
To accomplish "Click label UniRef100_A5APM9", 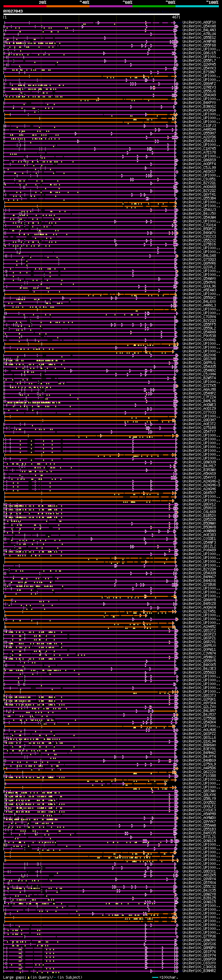I will pos(199,814).
